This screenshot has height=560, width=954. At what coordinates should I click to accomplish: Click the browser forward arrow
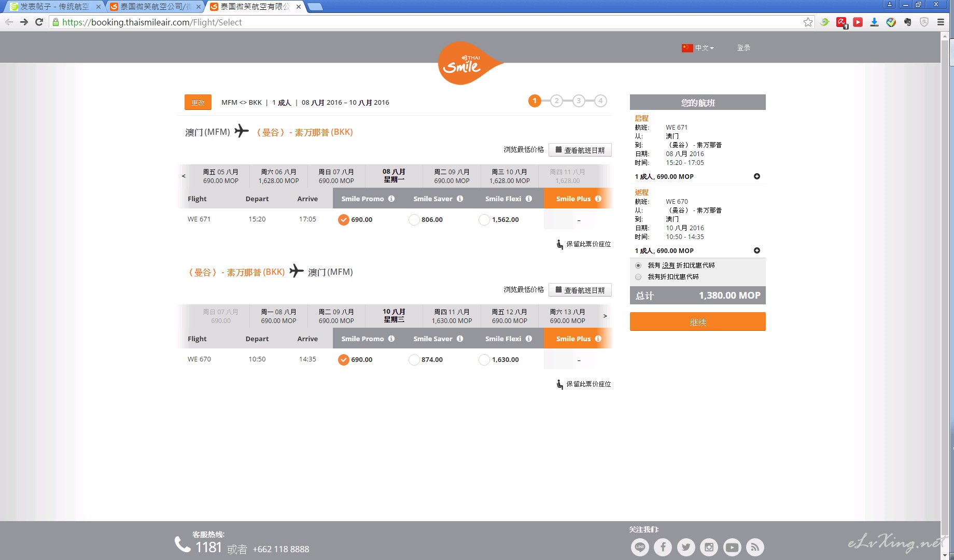tap(24, 22)
